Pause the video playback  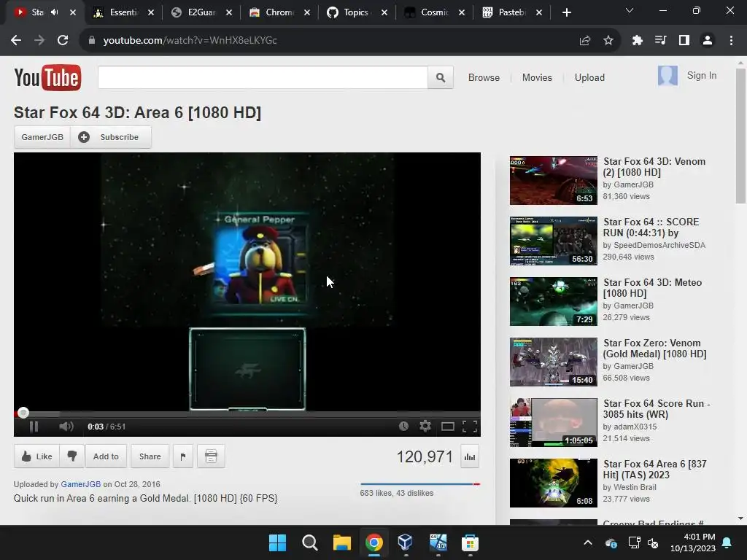[34, 426]
